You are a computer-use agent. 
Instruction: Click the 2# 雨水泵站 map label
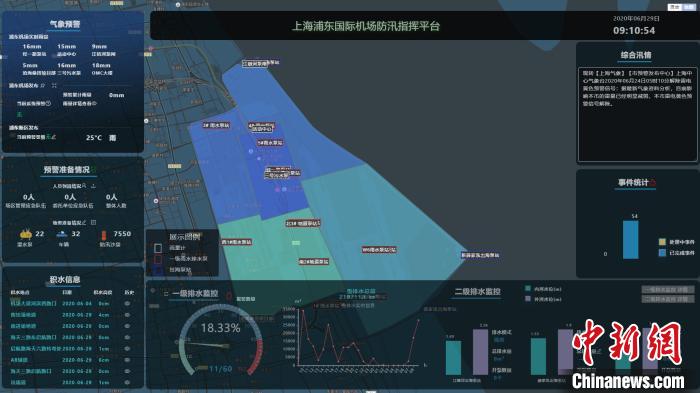click(216, 125)
